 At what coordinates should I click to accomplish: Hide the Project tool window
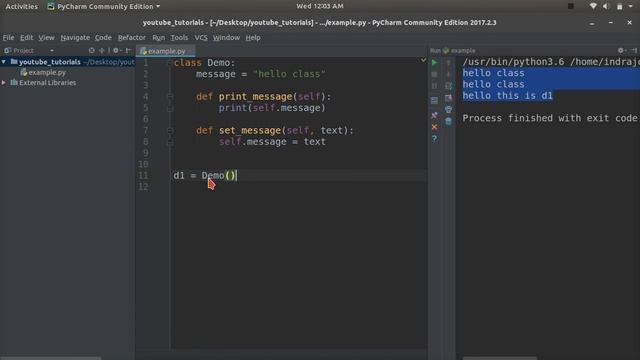(128, 51)
